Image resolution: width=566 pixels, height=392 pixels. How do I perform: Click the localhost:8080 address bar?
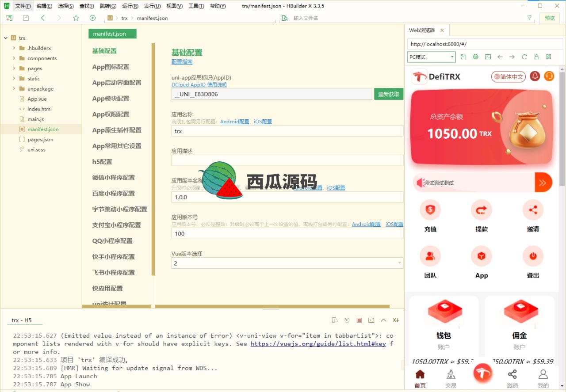pyautogui.click(x=485, y=44)
